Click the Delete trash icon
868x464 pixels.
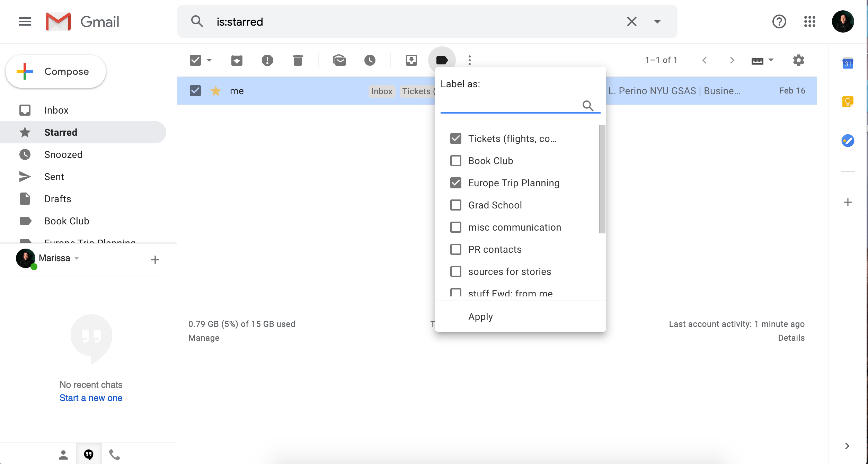click(x=298, y=60)
